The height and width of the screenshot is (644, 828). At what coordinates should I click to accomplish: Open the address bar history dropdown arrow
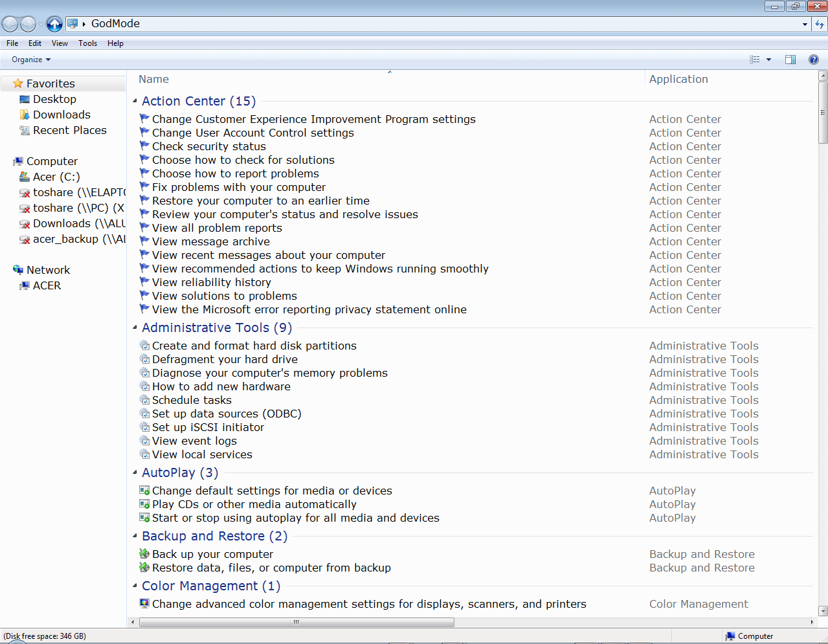(805, 24)
